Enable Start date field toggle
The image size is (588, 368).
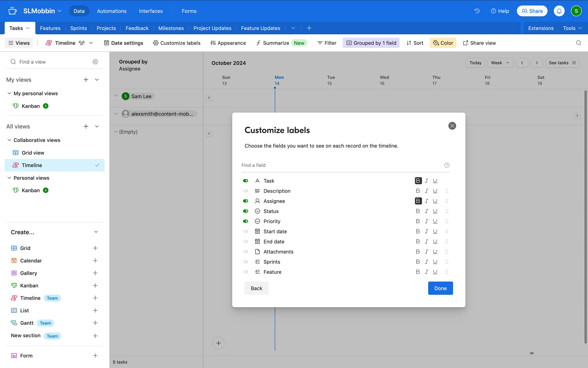246,231
